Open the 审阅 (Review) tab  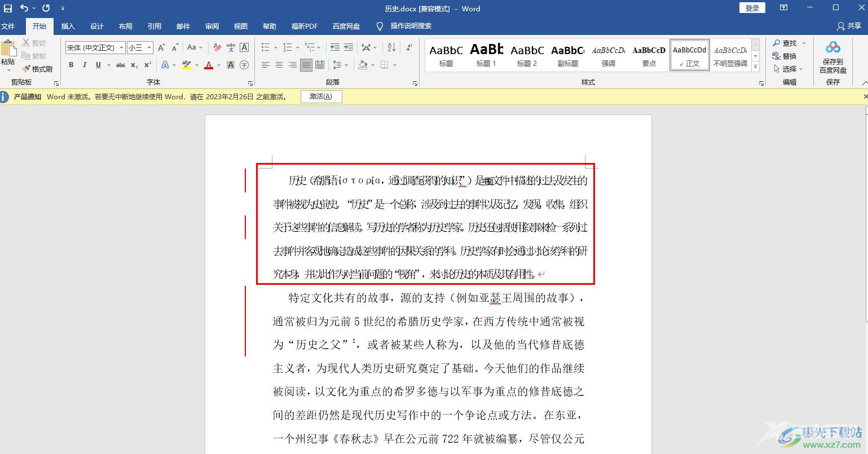tap(212, 26)
